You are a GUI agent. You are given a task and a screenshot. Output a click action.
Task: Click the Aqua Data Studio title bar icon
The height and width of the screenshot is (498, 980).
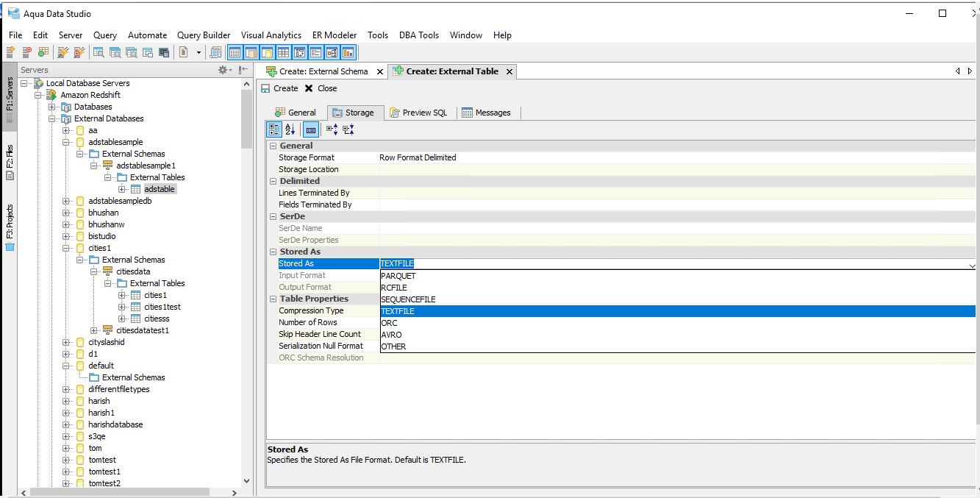(12, 13)
